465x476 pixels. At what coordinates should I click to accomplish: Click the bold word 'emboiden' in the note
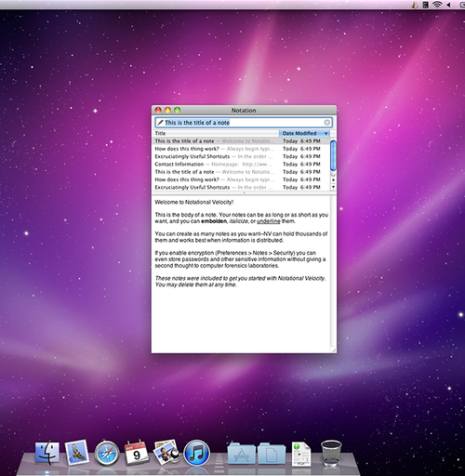tap(214, 221)
